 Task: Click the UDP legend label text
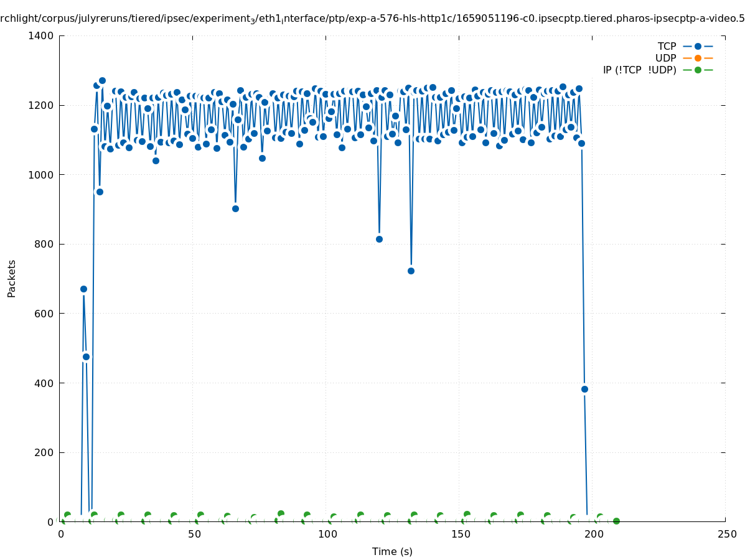665,58
